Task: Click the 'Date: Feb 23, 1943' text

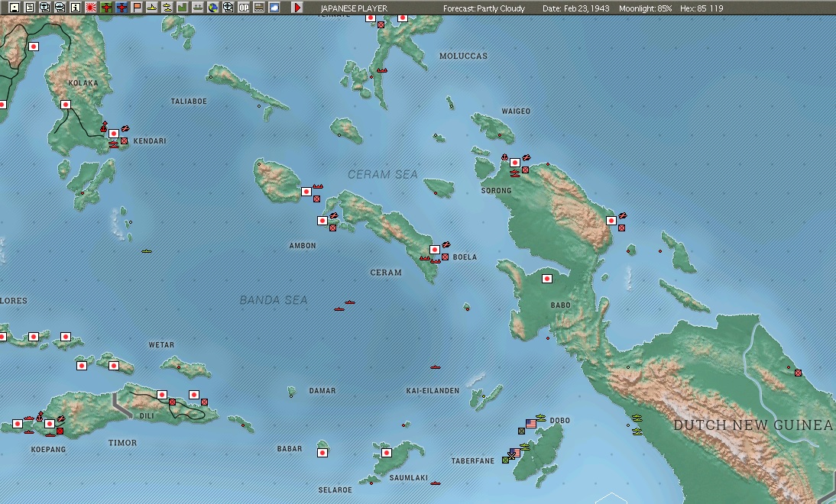Action: coord(576,8)
